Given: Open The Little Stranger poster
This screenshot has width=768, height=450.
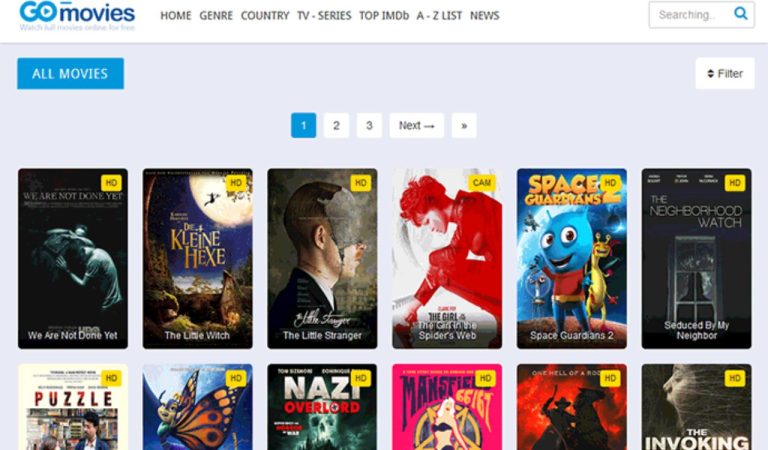Looking at the screenshot, I should click(x=322, y=259).
